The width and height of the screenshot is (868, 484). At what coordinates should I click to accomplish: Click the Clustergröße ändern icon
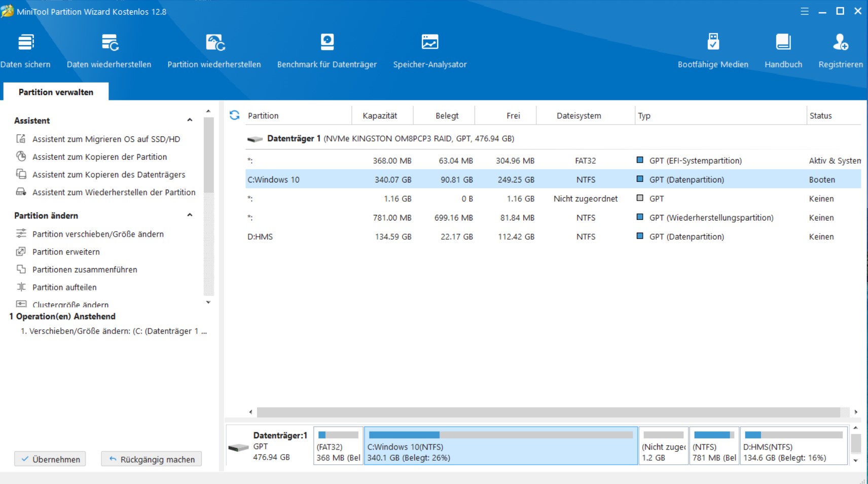pos(21,304)
